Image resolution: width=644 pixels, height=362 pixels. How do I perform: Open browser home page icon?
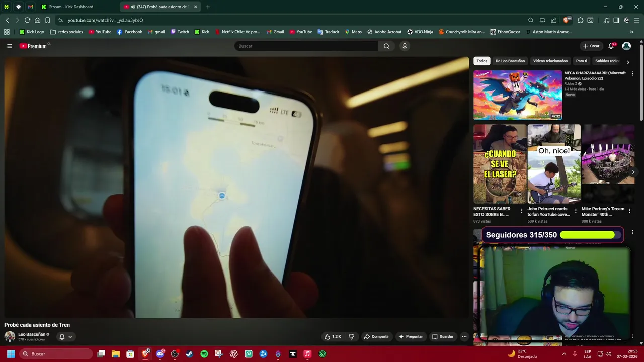[37, 20]
